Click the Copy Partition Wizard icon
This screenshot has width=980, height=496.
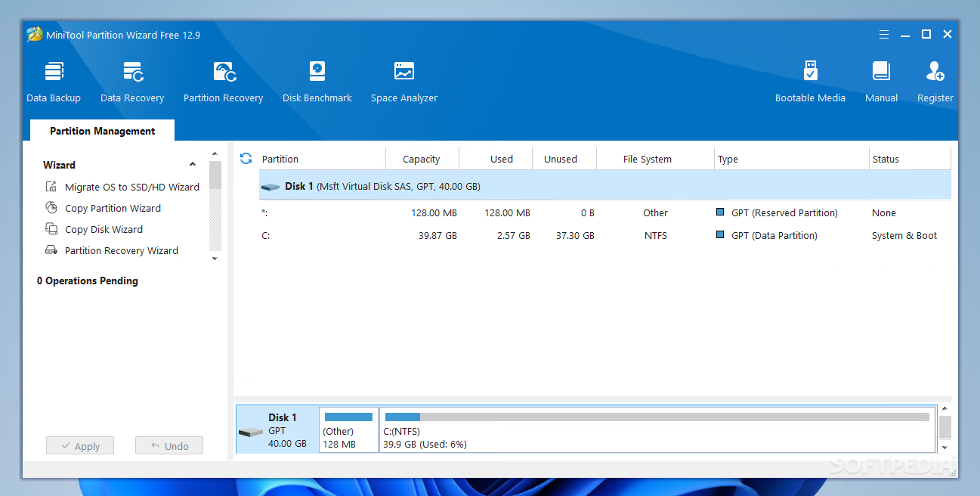pyautogui.click(x=51, y=208)
